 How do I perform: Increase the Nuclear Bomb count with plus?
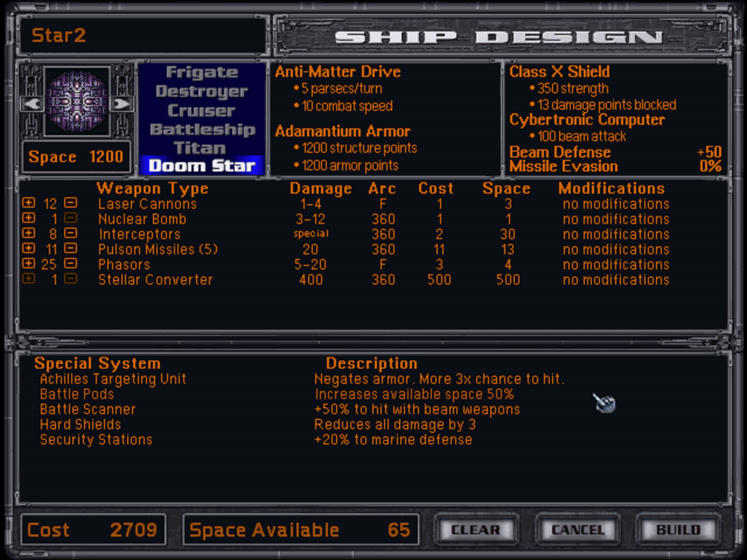coord(28,218)
